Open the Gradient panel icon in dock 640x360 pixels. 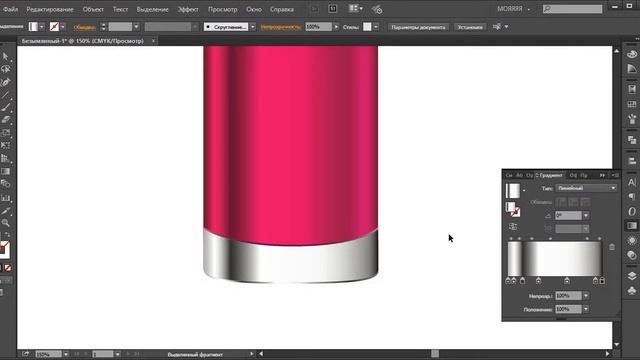[632, 226]
